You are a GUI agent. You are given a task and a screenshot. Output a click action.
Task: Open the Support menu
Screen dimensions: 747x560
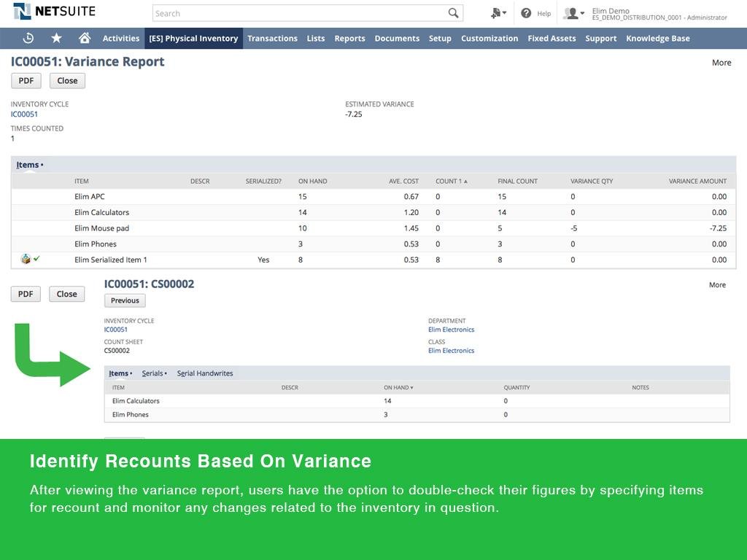601,39
